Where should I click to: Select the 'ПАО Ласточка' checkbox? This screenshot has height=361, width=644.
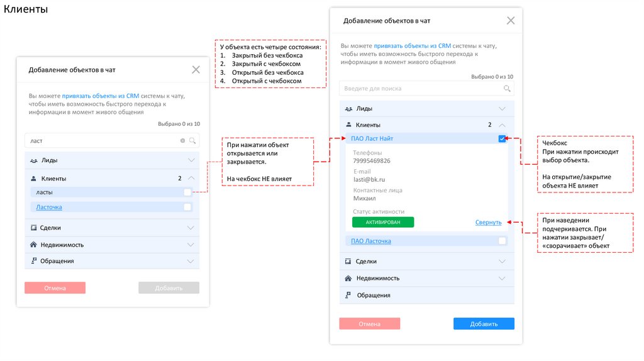pyautogui.click(x=502, y=241)
